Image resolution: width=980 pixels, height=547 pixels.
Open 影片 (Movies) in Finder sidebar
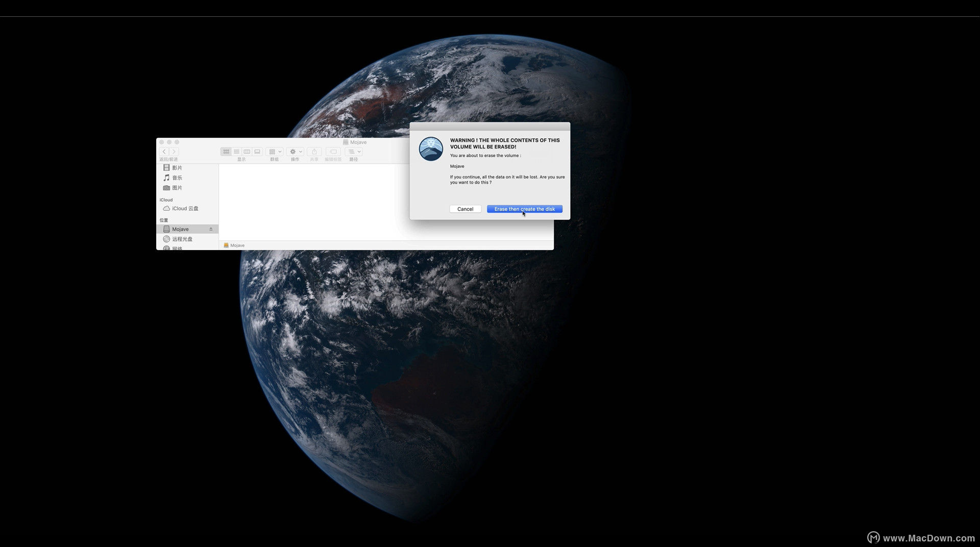[187, 168]
